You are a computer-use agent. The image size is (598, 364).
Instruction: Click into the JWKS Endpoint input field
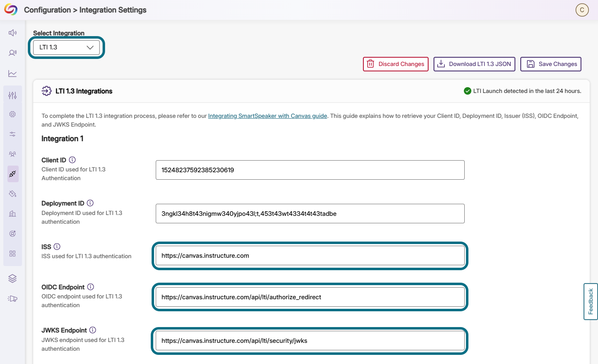[310, 341]
